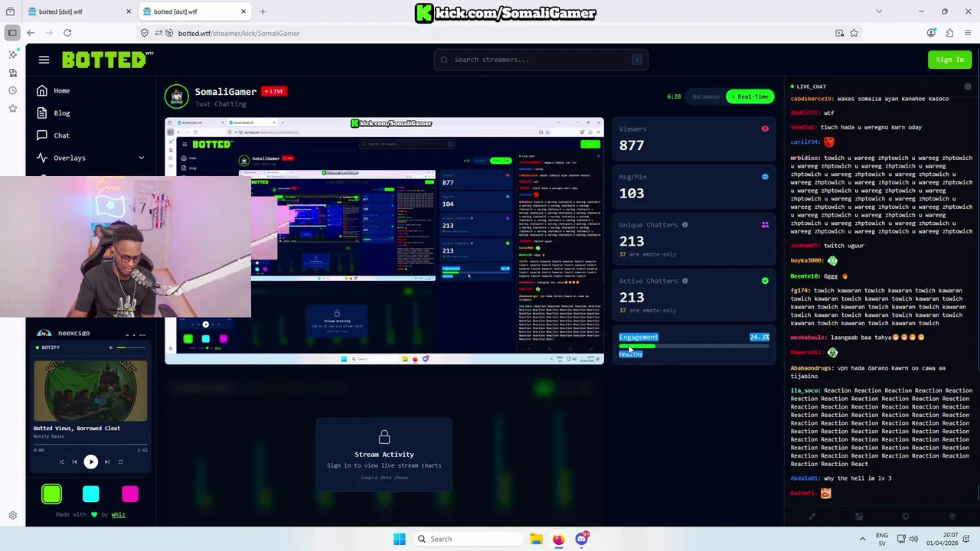Close the active botted [dot] wtf tab

click(x=243, y=11)
